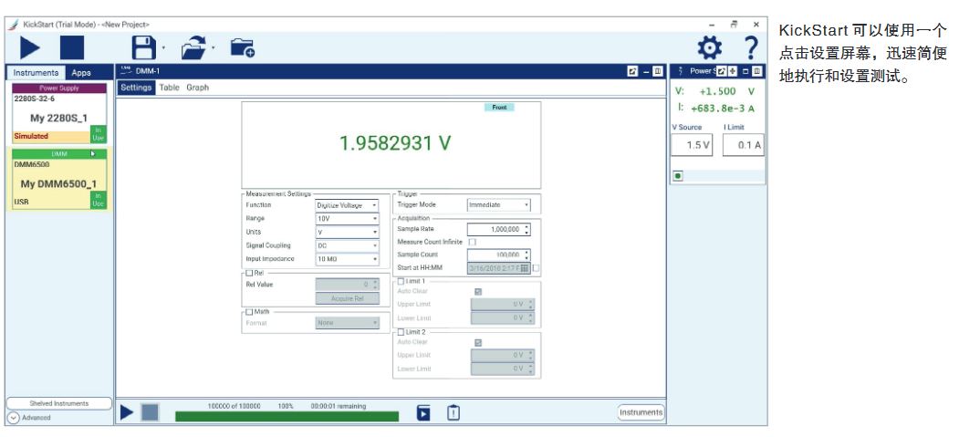This screenshot has height=437, width=980.
Task: Check the Rel checkbox
Action: click(x=249, y=273)
